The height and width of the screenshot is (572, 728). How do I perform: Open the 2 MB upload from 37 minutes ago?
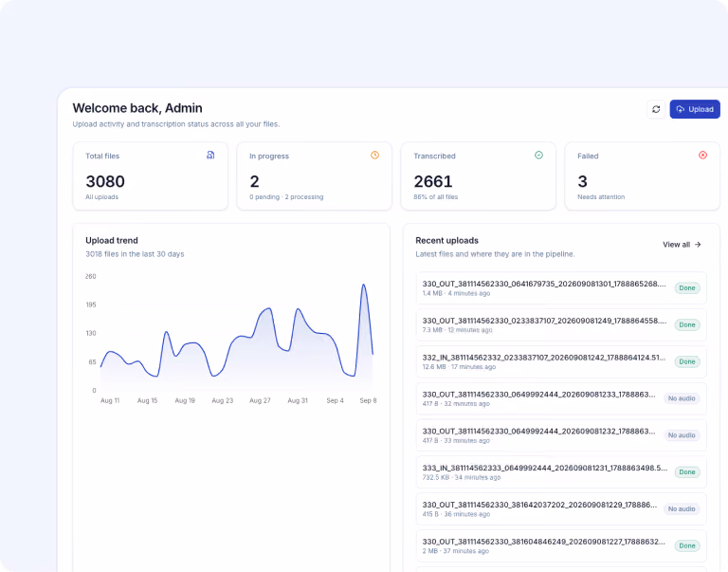click(561, 546)
